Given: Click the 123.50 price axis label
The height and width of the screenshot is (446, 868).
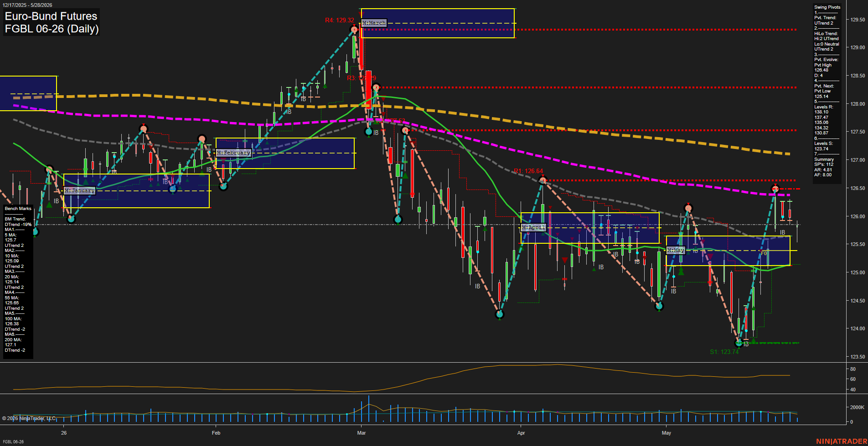Looking at the screenshot, I should pos(858,357).
